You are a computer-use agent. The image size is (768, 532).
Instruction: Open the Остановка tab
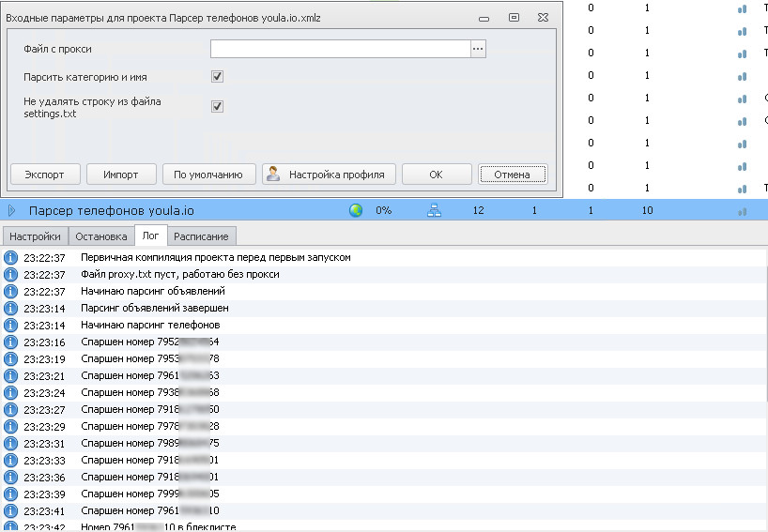tap(101, 236)
